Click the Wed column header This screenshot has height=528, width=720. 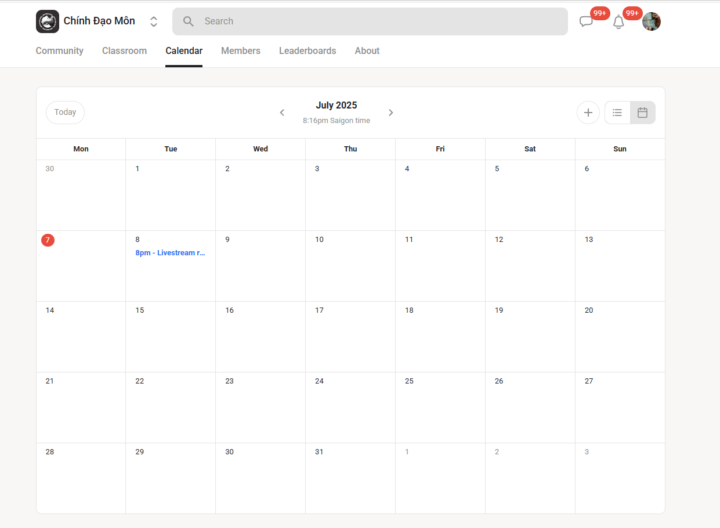(x=260, y=149)
